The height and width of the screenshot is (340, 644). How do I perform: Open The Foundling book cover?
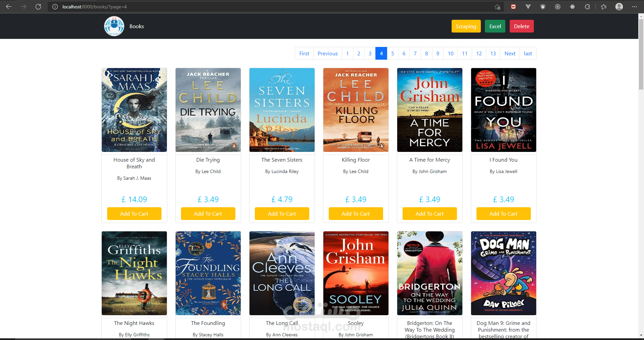(208, 273)
